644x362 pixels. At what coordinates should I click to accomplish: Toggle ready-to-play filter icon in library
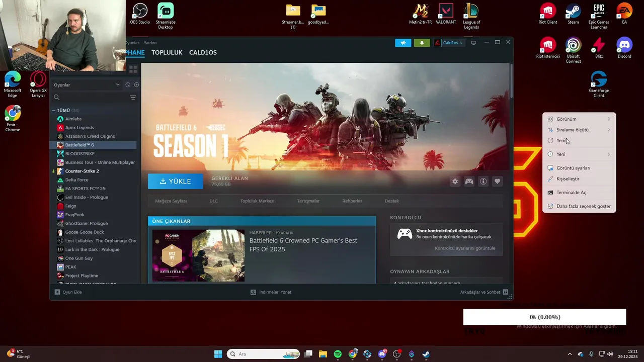point(136,85)
